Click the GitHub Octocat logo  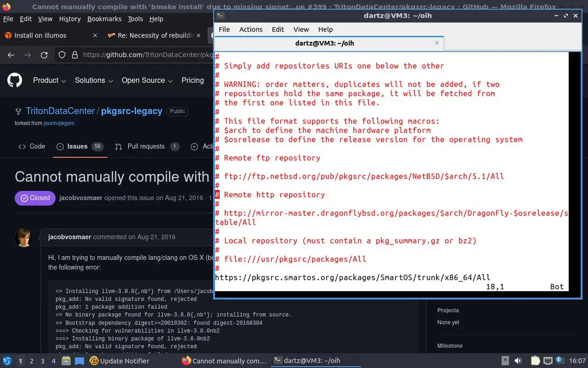coord(15,80)
